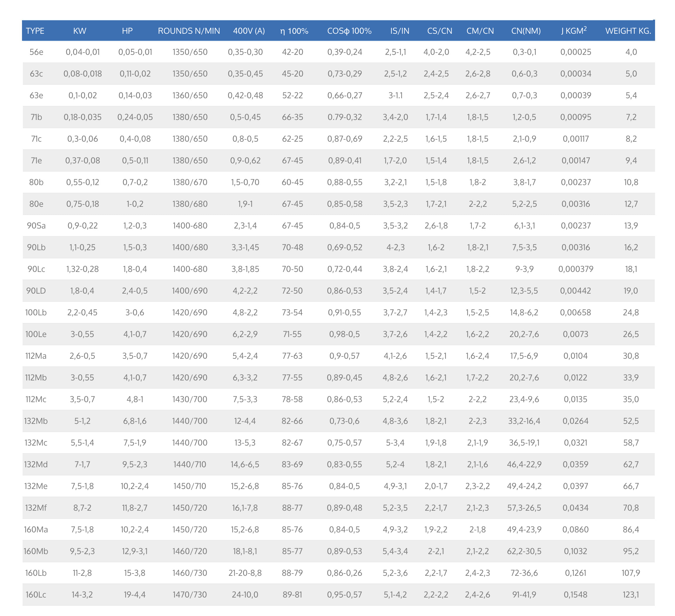The height and width of the screenshot is (616, 675).
Task: Click the IS/IN column header
Action: click(399, 31)
